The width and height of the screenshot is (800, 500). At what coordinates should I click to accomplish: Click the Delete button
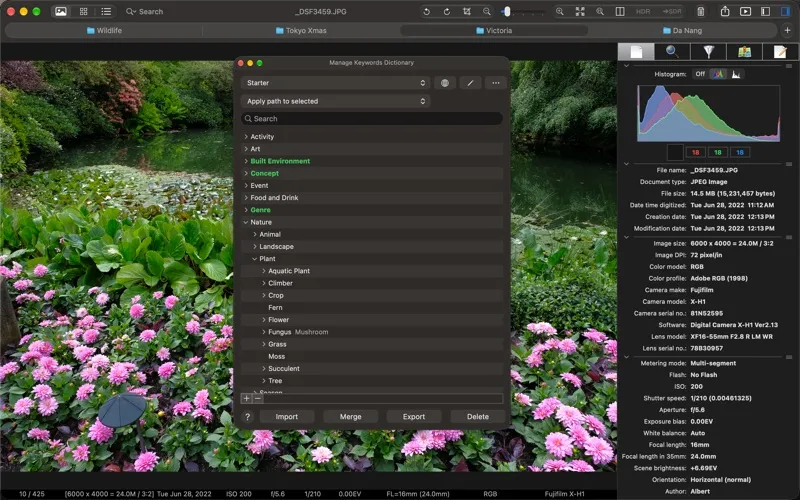(x=478, y=417)
